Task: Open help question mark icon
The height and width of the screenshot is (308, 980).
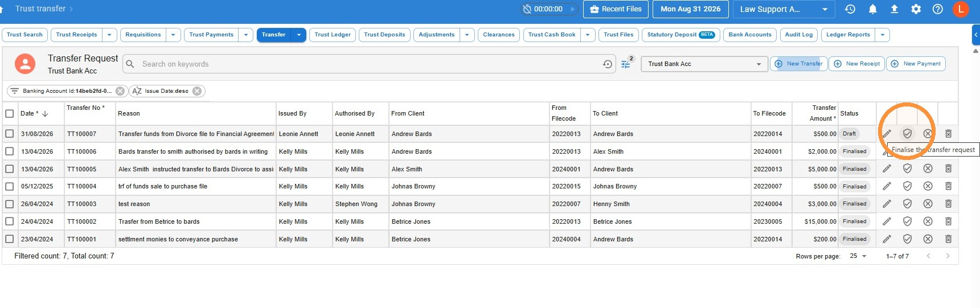Action: 937,9
